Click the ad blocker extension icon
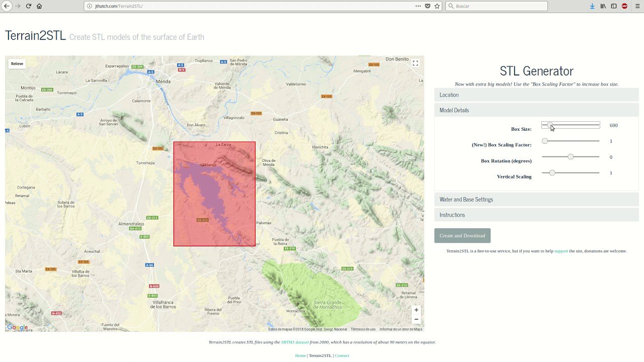This screenshot has height=362, width=644. [x=624, y=6]
